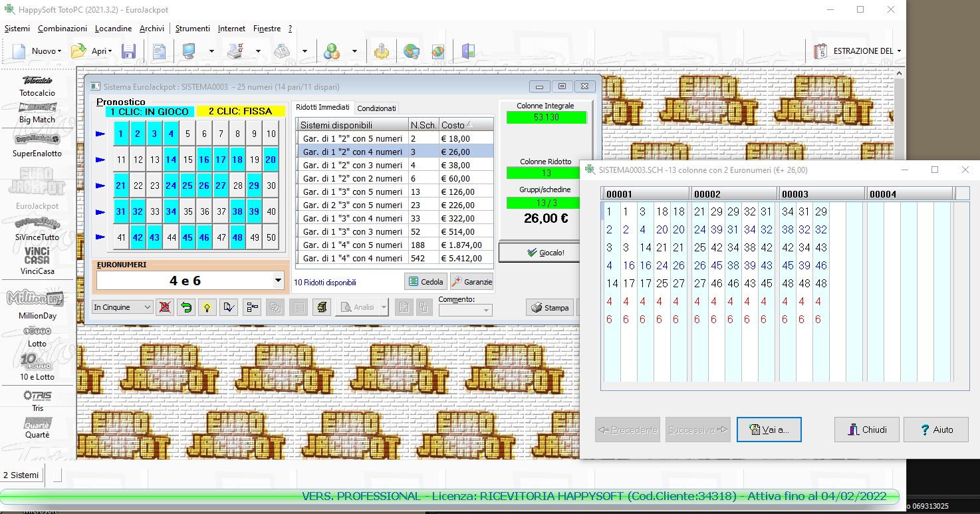Click the floppy disk Save icon

click(x=128, y=51)
